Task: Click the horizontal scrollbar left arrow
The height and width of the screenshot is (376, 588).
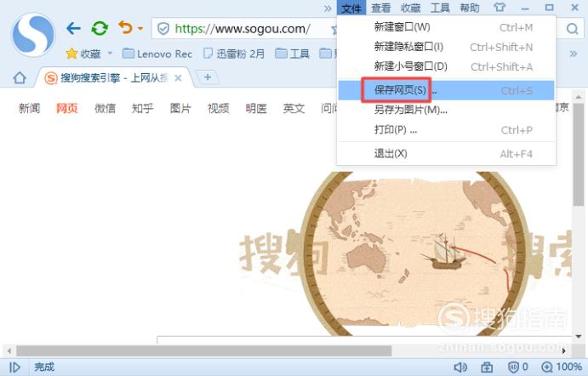Action: point(9,351)
